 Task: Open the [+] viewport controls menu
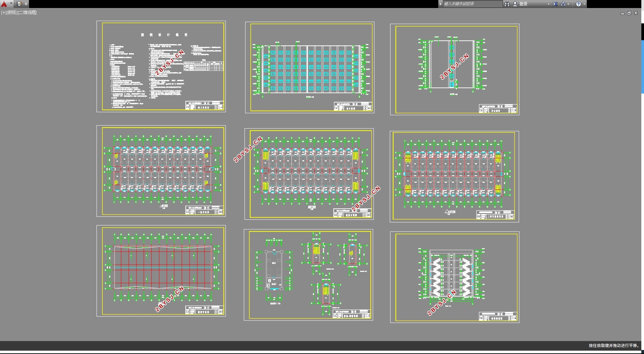(4, 13)
